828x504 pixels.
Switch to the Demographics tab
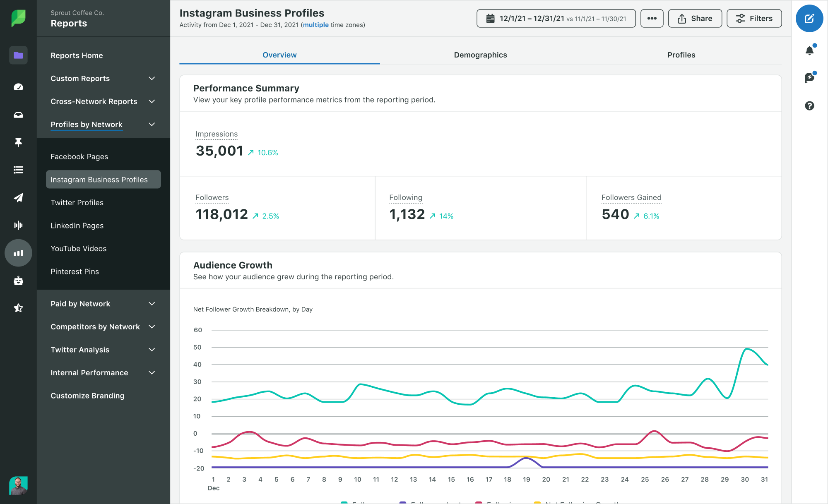click(480, 54)
